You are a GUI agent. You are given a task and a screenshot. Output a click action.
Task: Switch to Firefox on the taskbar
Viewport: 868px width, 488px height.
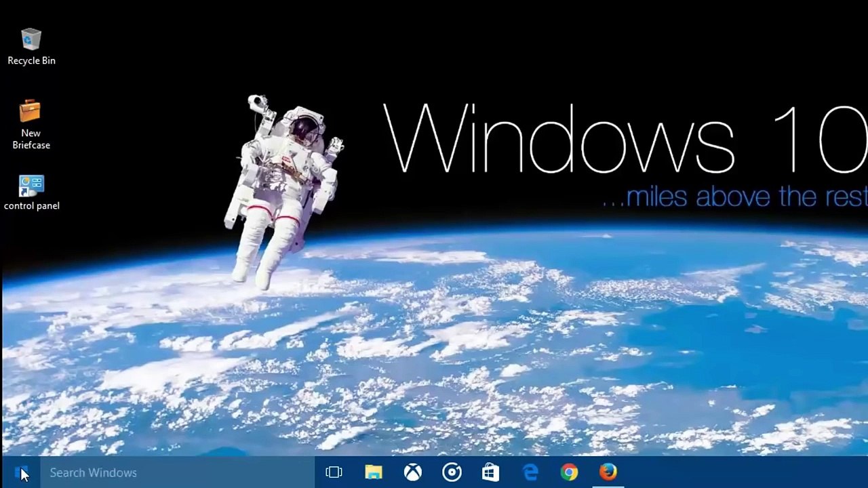(x=608, y=472)
